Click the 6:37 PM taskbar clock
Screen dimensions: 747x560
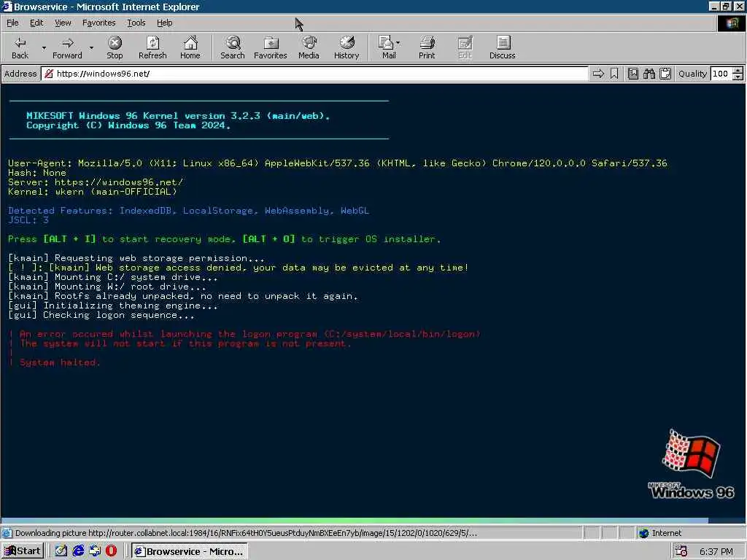click(x=716, y=551)
